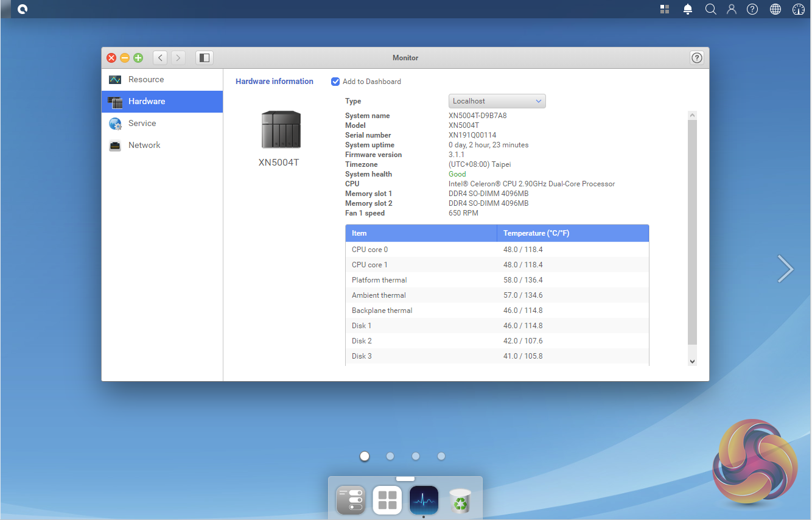Switch to the Resource tab
Screen dimensions: 812x520
coord(146,80)
